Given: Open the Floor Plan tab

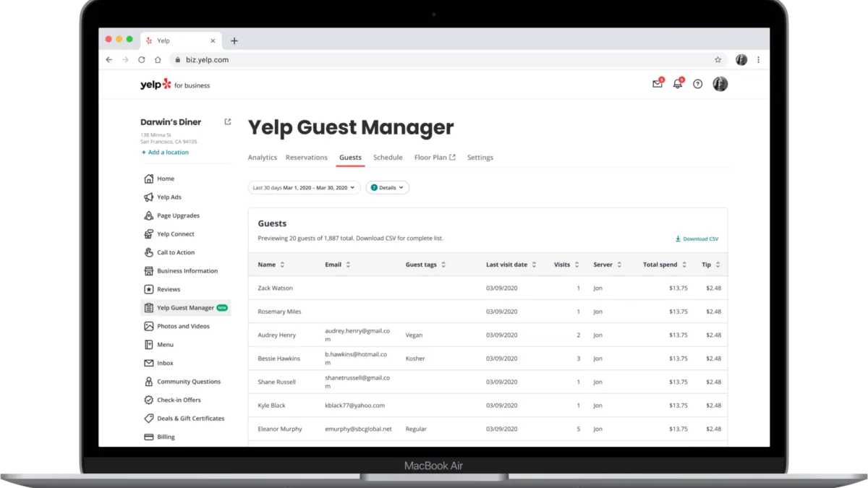Looking at the screenshot, I should [x=435, y=158].
